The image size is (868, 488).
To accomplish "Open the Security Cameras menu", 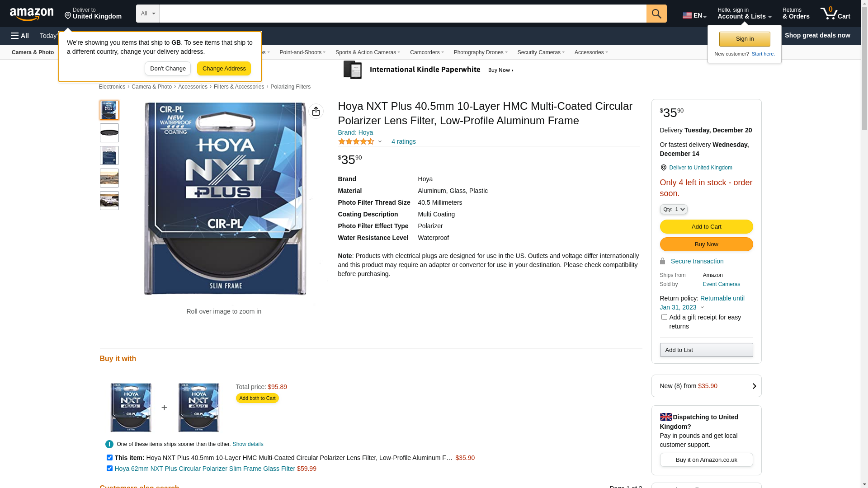I will point(541,52).
